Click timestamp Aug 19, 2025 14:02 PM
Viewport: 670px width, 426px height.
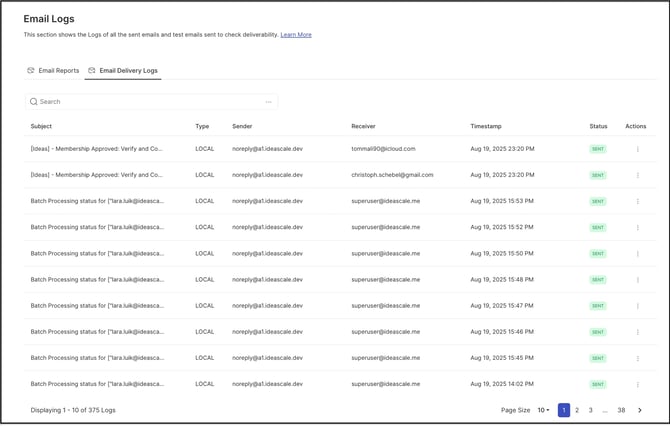502,384
